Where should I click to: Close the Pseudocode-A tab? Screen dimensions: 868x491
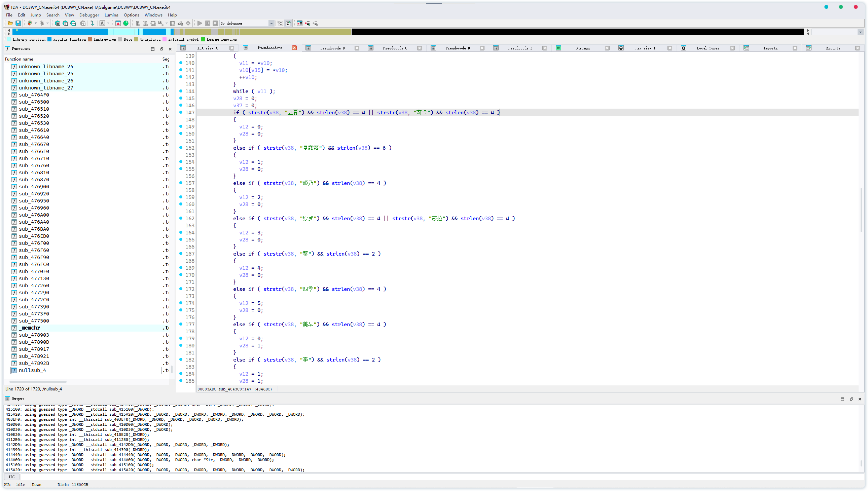click(294, 48)
